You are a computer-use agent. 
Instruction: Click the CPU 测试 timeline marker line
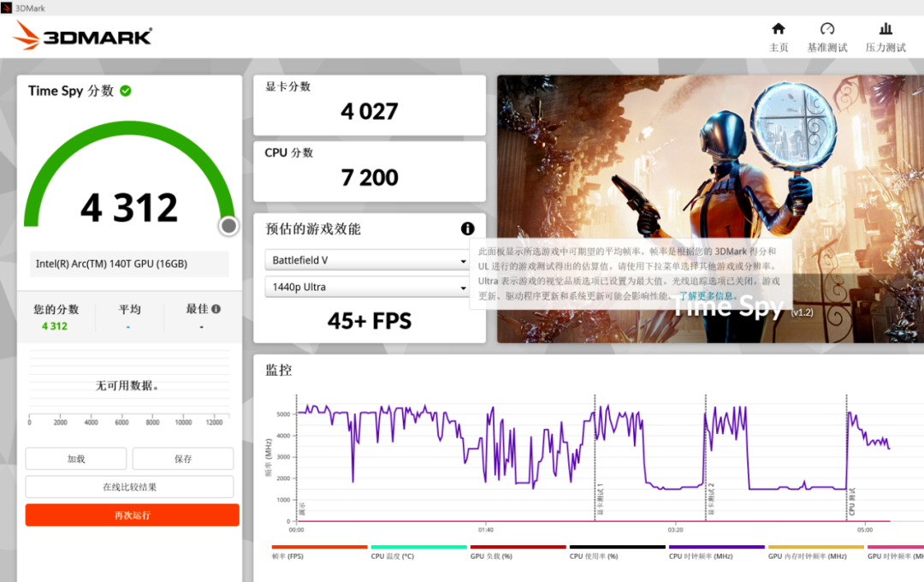click(847, 458)
